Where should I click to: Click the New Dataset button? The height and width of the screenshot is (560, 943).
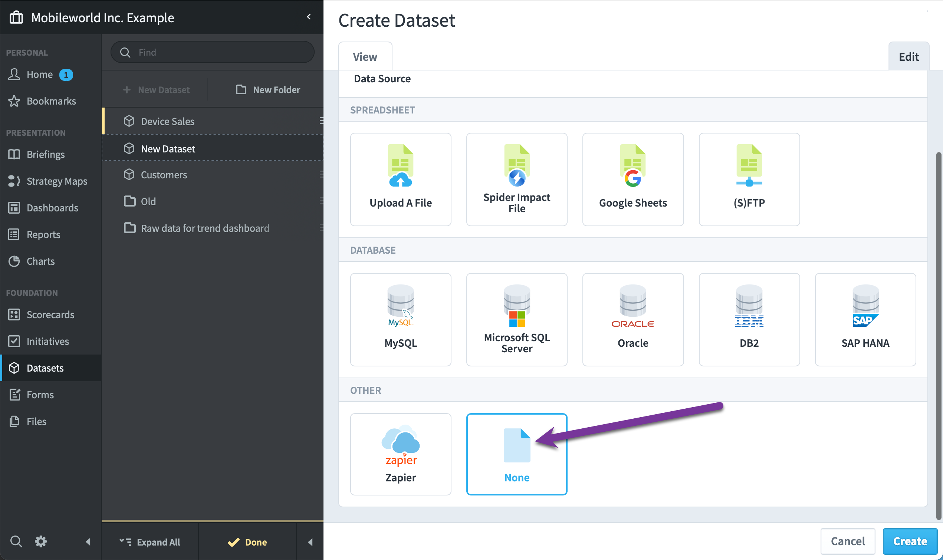coord(157,90)
